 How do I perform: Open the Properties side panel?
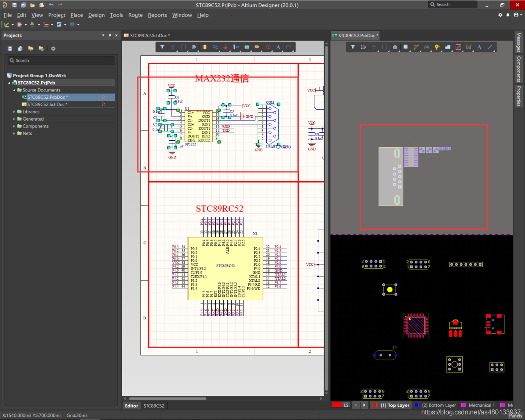pyautogui.click(x=519, y=96)
